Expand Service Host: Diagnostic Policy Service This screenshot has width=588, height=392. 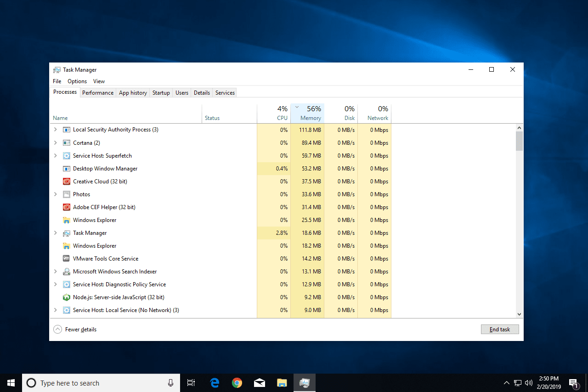(x=56, y=284)
